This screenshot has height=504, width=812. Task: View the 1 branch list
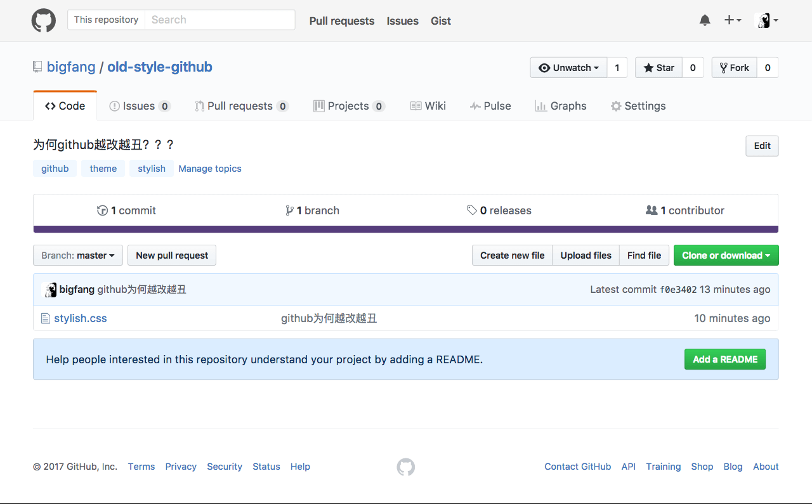312,210
